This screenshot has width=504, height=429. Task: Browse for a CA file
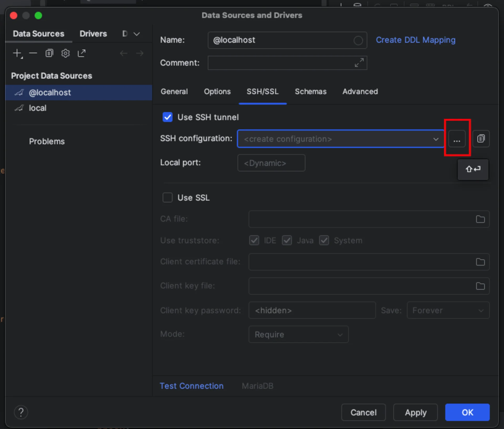click(480, 219)
